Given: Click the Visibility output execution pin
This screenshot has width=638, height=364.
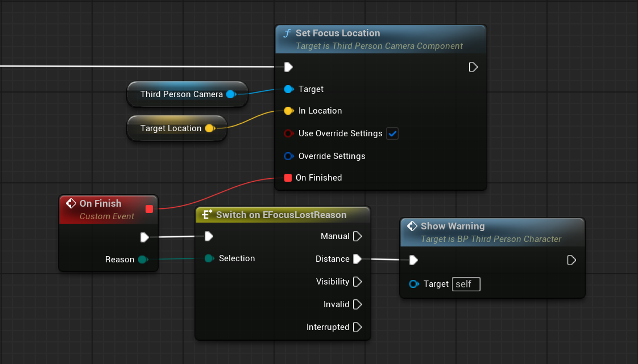Looking at the screenshot, I should [357, 282].
